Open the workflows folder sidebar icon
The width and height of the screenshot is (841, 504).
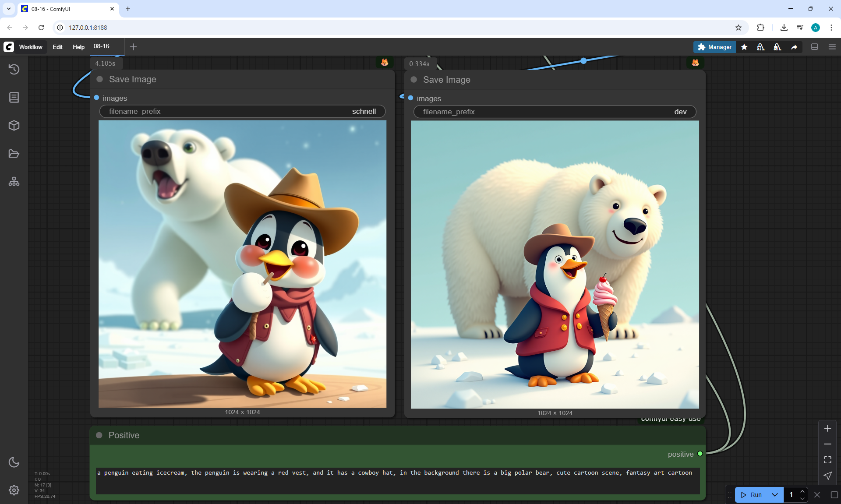14,154
